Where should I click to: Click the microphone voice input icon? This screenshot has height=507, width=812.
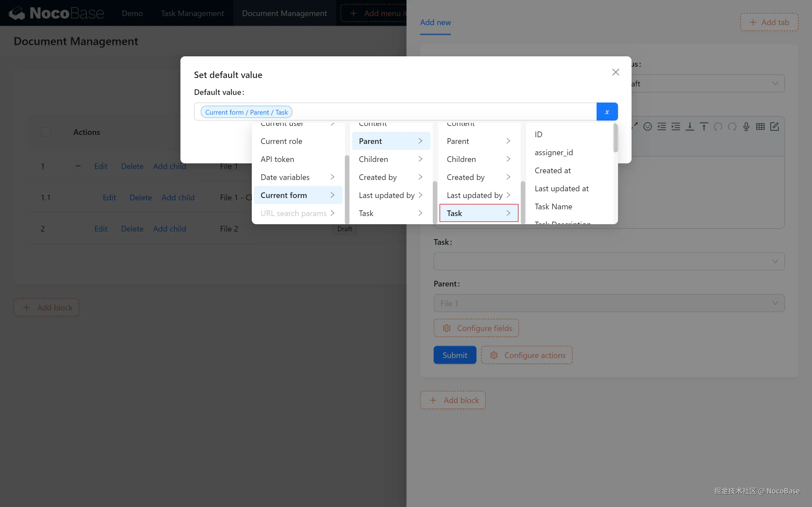pyautogui.click(x=746, y=126)
